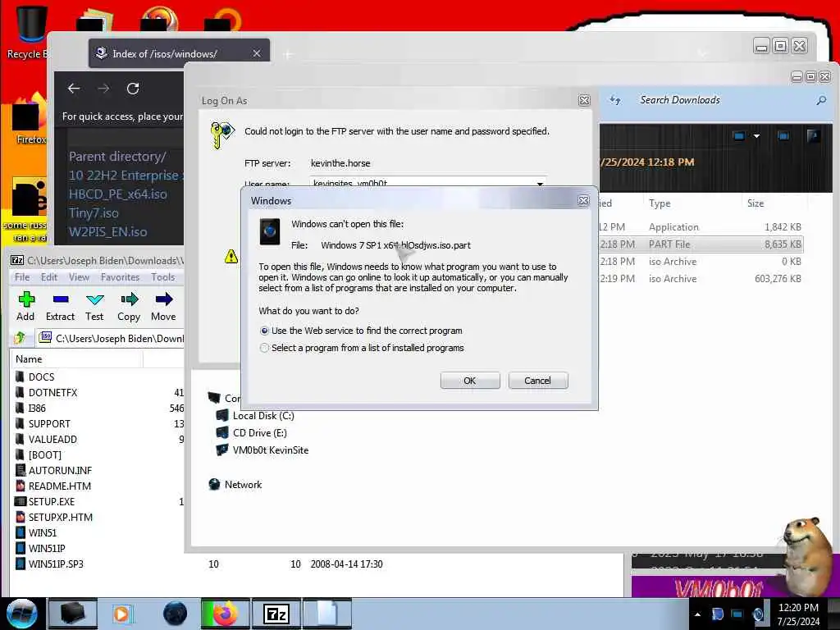The width and height of the screenshot is (840, 630).
Task: Click the refresh arrows icon in Explorer
Action: coord(615,99)
